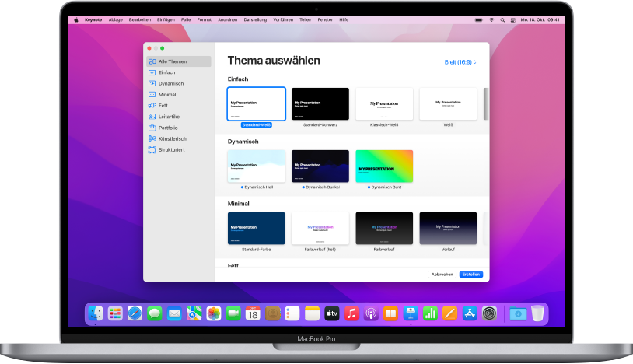
Task: Click the Abbrechen button
Action: [x=442, y=275]
